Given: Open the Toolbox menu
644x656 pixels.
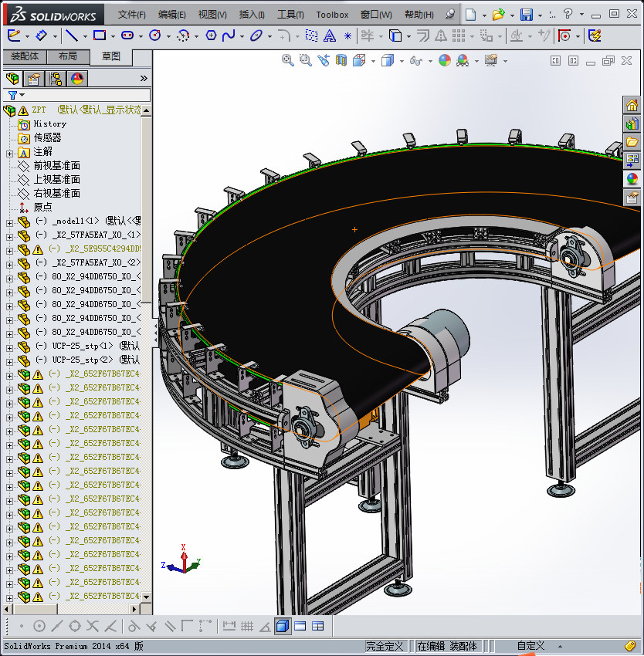Looking at the screenshot, I should click(332, 15).
